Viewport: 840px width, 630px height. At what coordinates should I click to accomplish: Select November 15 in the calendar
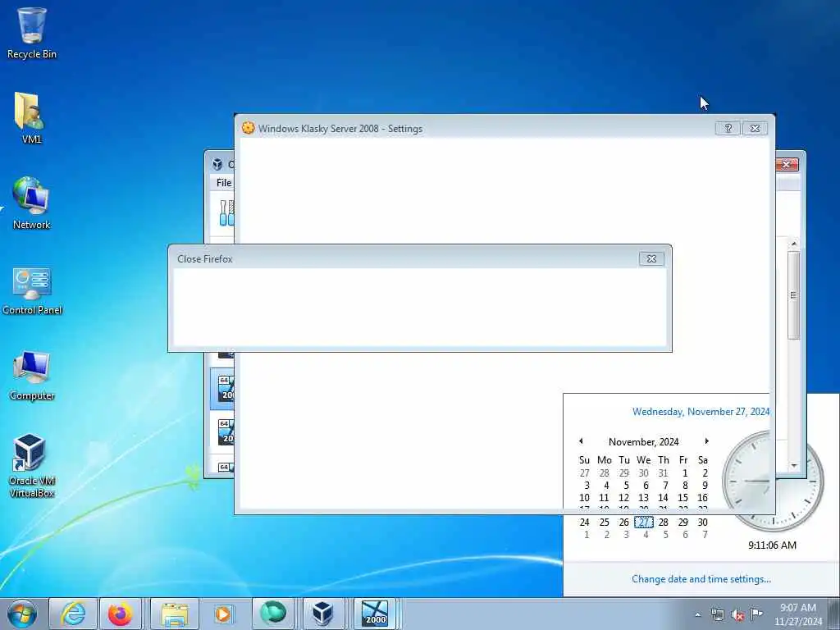tap(683, 498)
